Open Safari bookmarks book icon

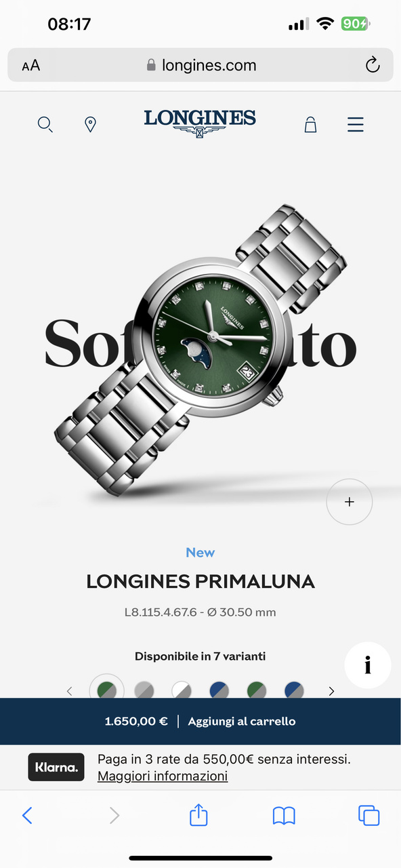tap(284, 815)
